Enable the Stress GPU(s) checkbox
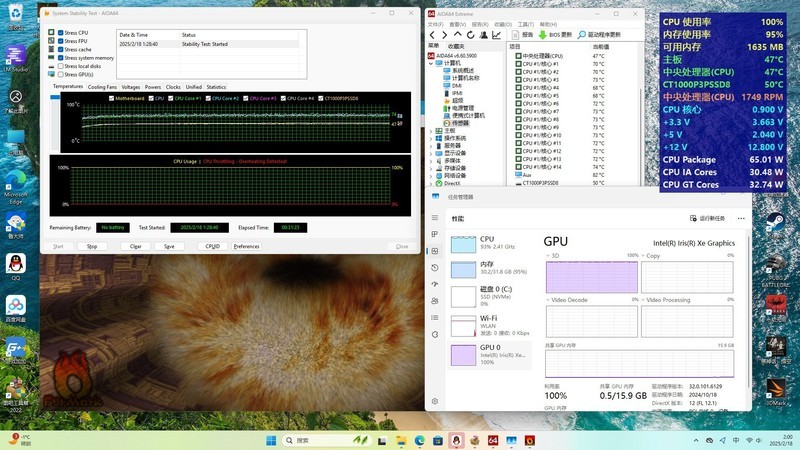The height and width of the screenshot is (450, 800). coord(59,74)
